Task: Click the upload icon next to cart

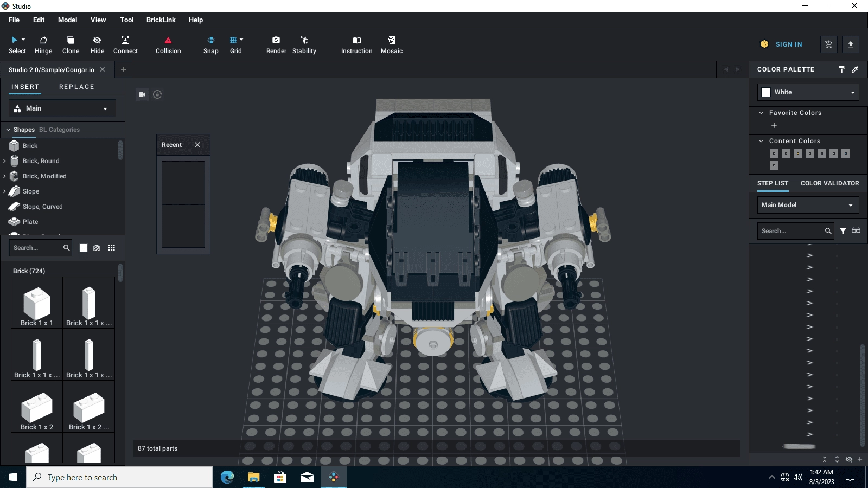Action: pyautogui.click(x=851, y=44)
